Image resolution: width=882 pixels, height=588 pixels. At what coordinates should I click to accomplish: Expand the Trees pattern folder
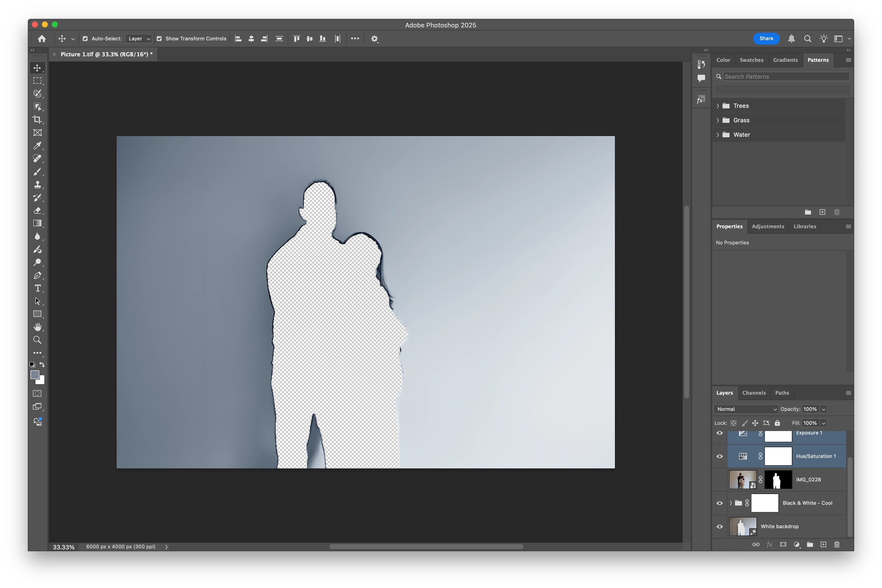[718, 106]
